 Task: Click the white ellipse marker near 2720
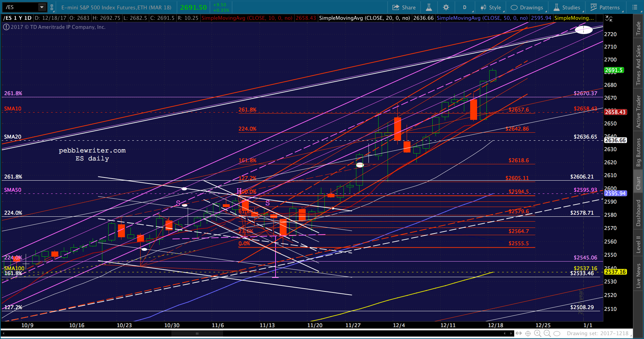584,30
